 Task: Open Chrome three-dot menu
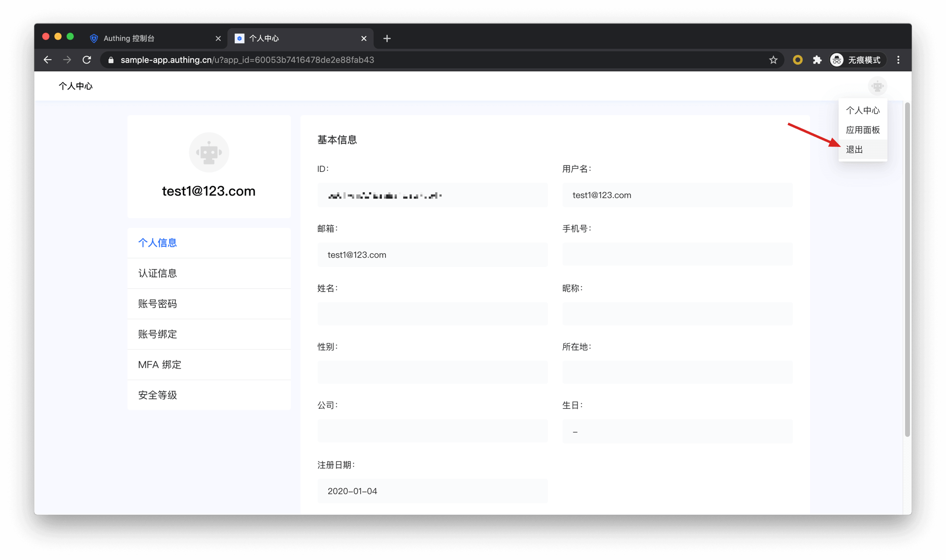tap(898, 60)
